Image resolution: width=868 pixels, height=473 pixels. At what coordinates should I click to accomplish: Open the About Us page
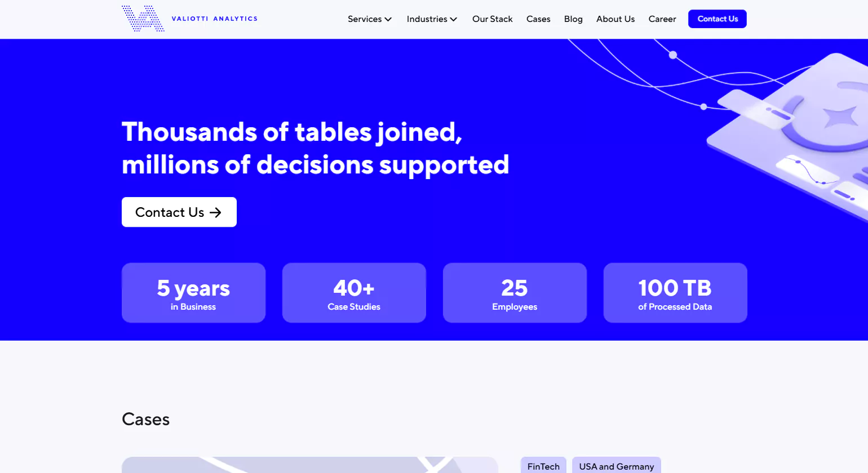615,19
